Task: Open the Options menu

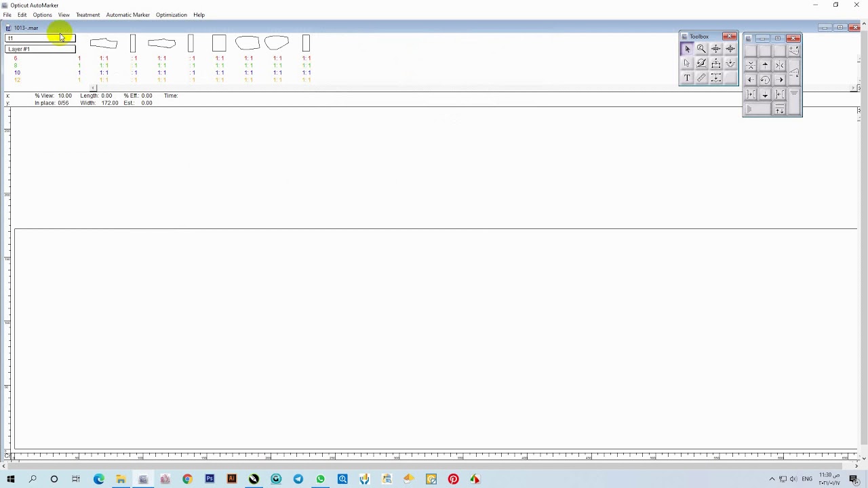Action: 42,15
